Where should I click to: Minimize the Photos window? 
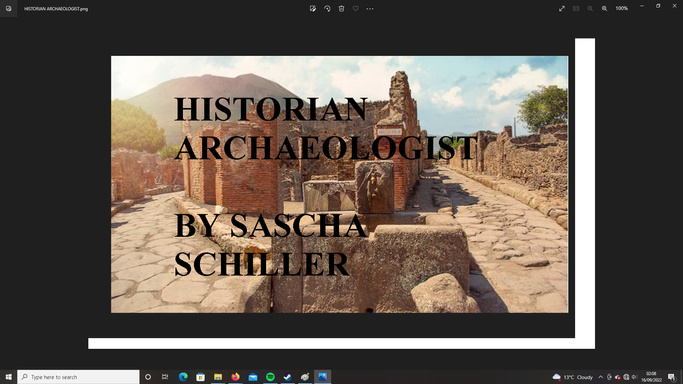(x=642, y=6)
